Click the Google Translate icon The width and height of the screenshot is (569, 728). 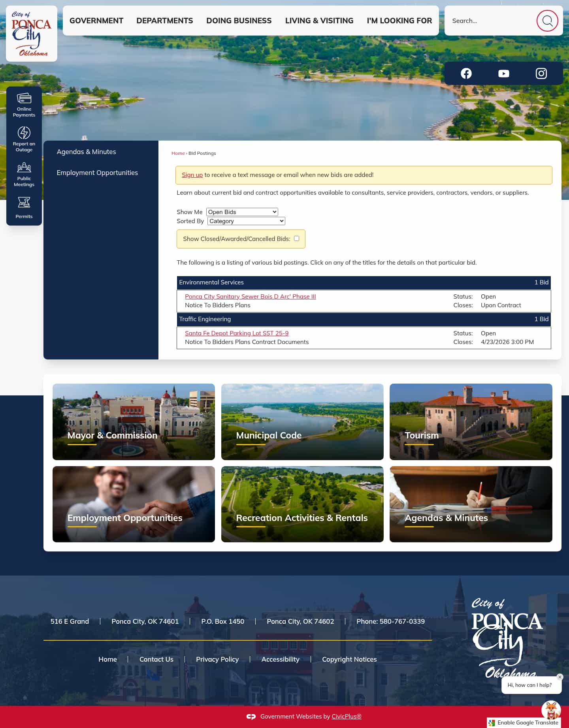pyautogui.click(x=492, y=723)
